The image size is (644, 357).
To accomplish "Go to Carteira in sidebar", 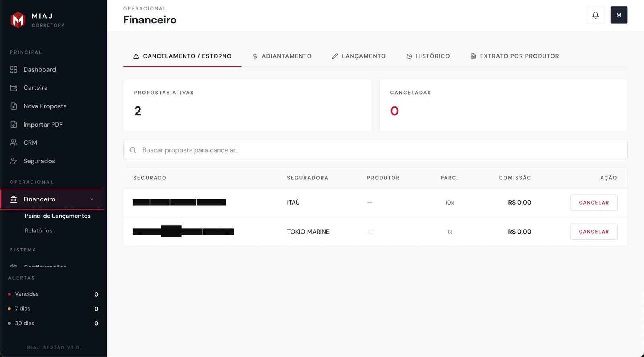I will [x=35, y=88].
